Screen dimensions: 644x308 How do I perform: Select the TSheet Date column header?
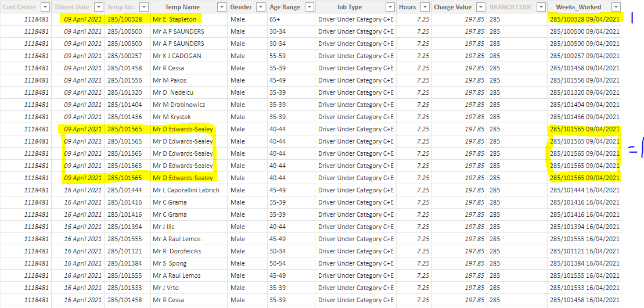72,7
